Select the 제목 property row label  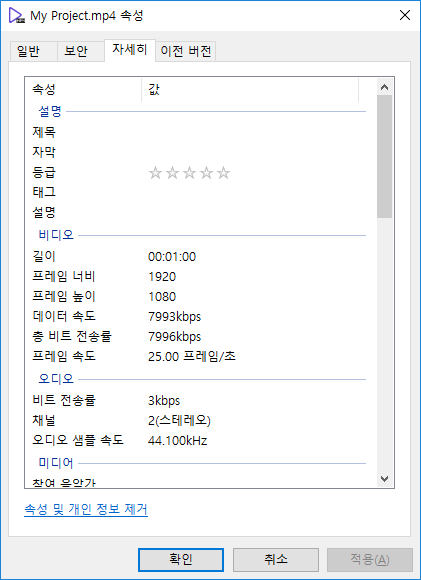click(44, 132)
